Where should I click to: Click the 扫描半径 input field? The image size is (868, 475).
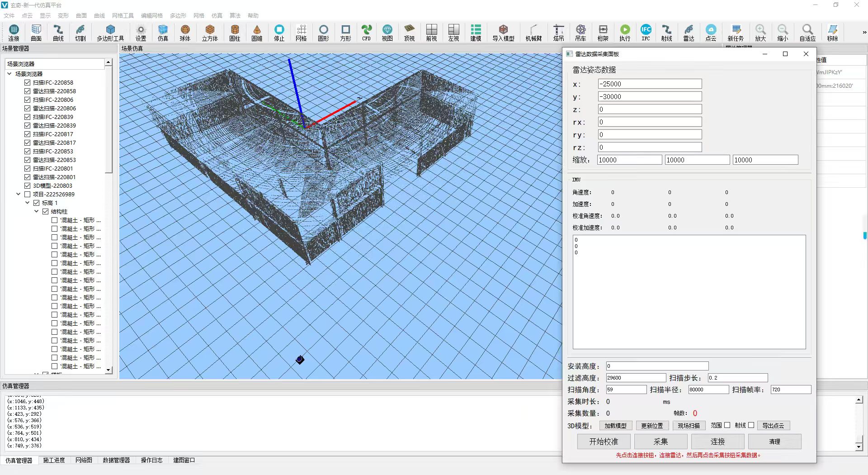coord(708,389)
